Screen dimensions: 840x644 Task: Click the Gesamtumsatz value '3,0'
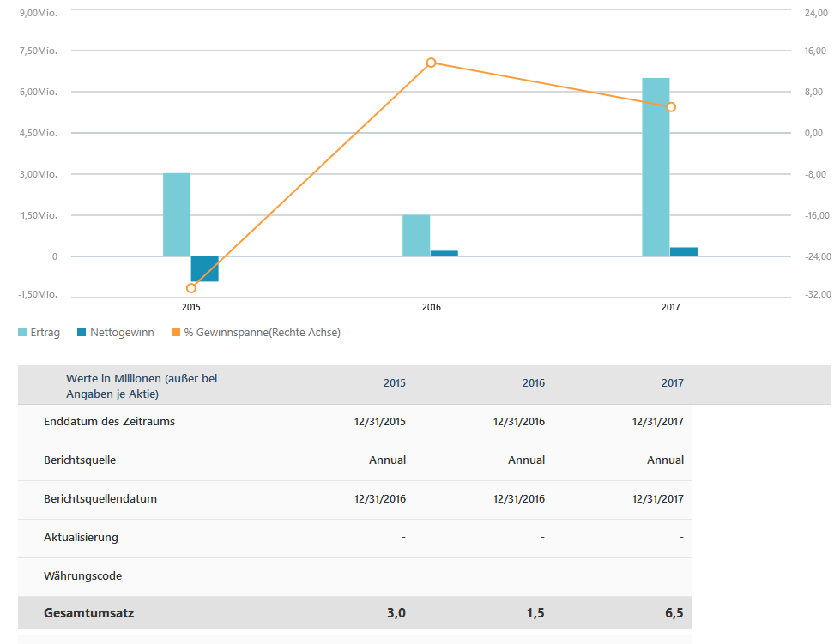click(396, 613)
